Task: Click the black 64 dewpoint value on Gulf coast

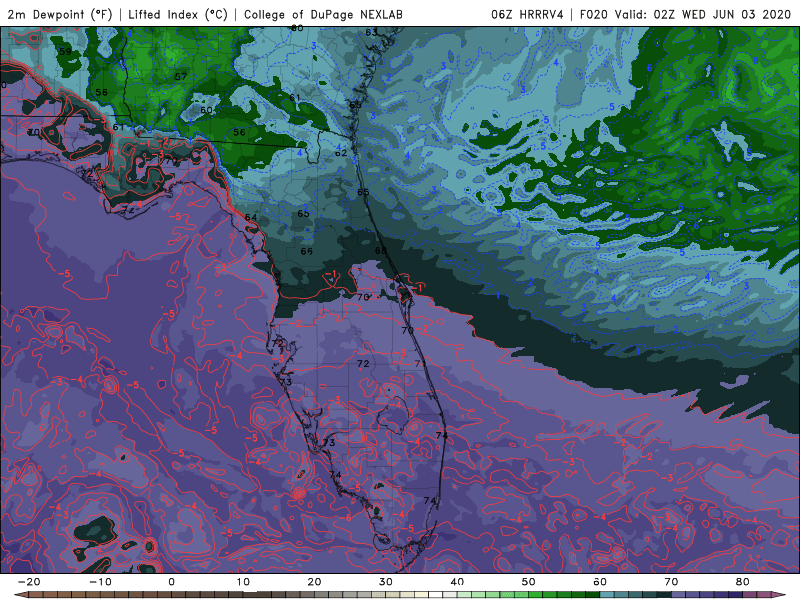Action: click(x=251, y=217)
